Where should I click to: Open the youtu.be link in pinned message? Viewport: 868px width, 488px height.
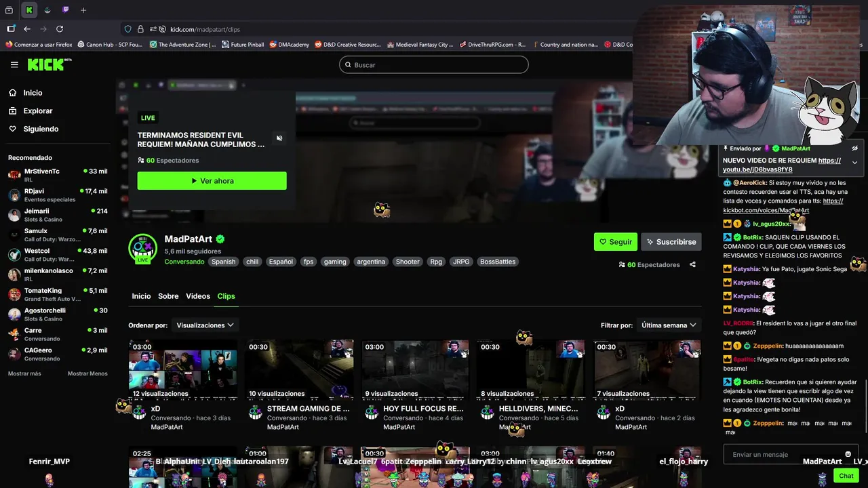(782, 165)
